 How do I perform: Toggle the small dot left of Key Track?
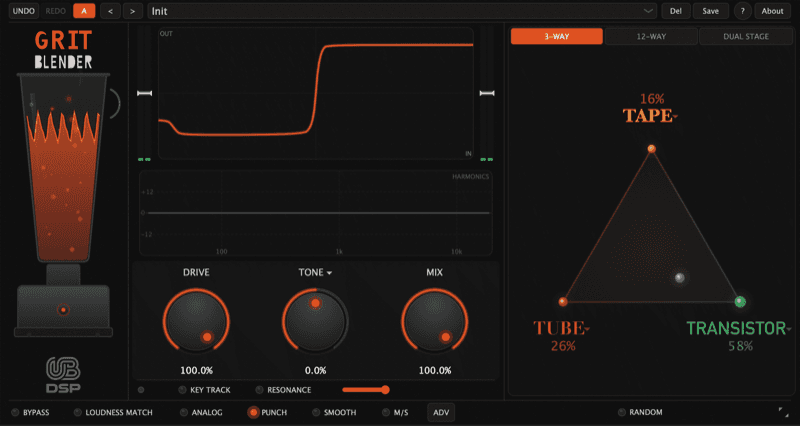141,390
